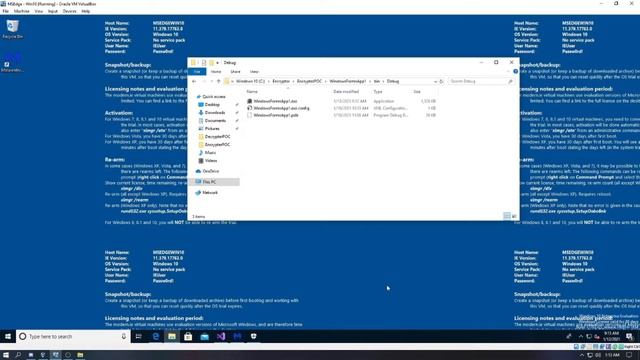Image resolution: width=640 pixels, height=360 pixels.
Task: Open Input menu in VirtualBox menu bar
Action: [x=53, y=11]
